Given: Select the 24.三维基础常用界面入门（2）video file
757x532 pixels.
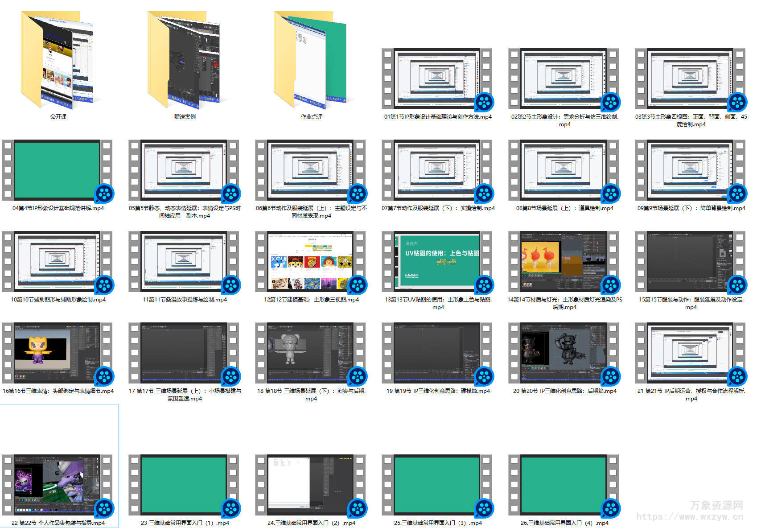Looking at the screenshot, I should pos(310,485).
